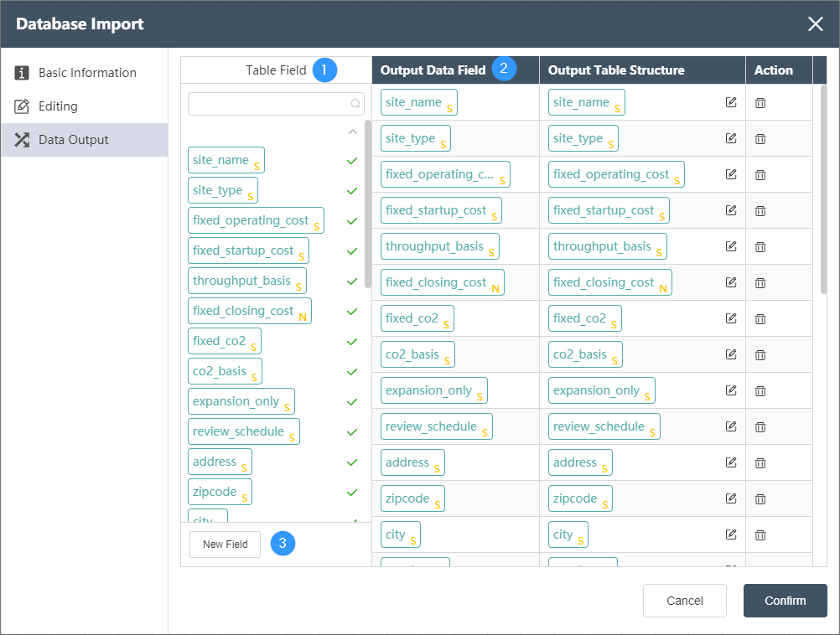Click throughput_basis tag in Output Data Field
This screenshot has height=635, width=840.
440,246
